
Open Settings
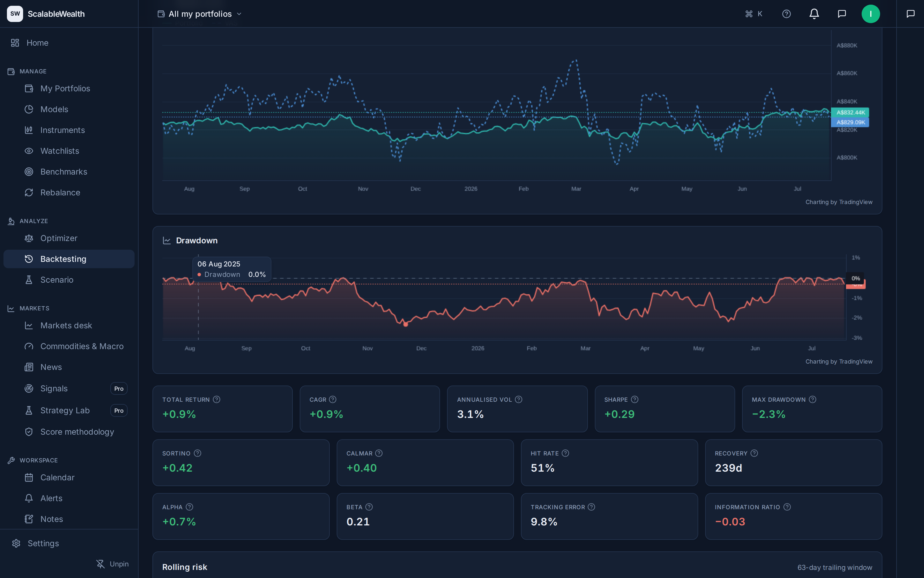69,543
